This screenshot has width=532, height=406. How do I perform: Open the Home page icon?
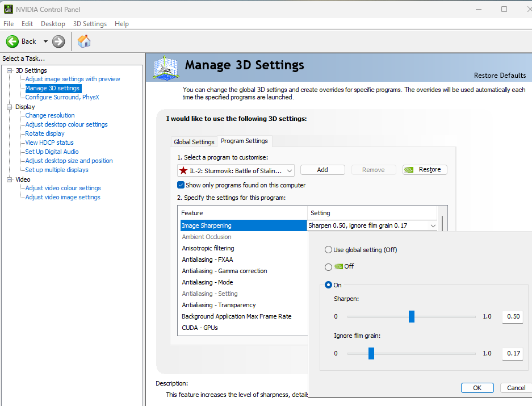click(x=84, y=41)
